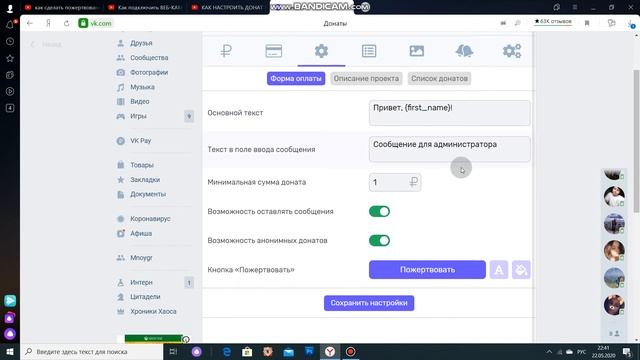This screenshot has height=360, width=640.
Task: Open the list tab icon
Action: 369,51
